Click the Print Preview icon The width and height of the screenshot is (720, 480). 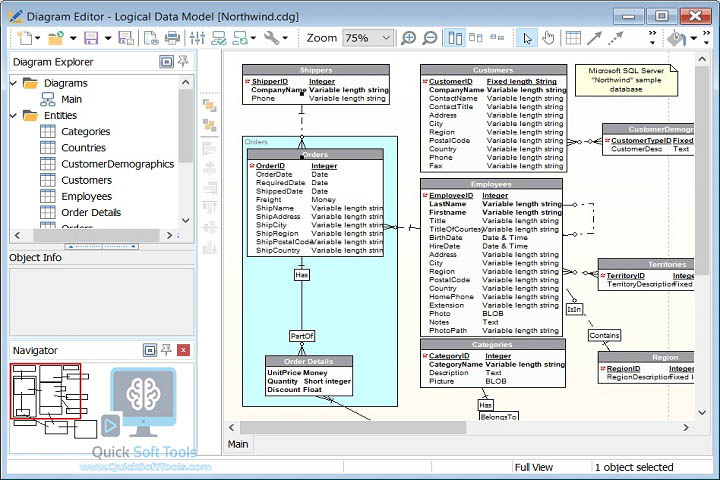click(151, 38)
